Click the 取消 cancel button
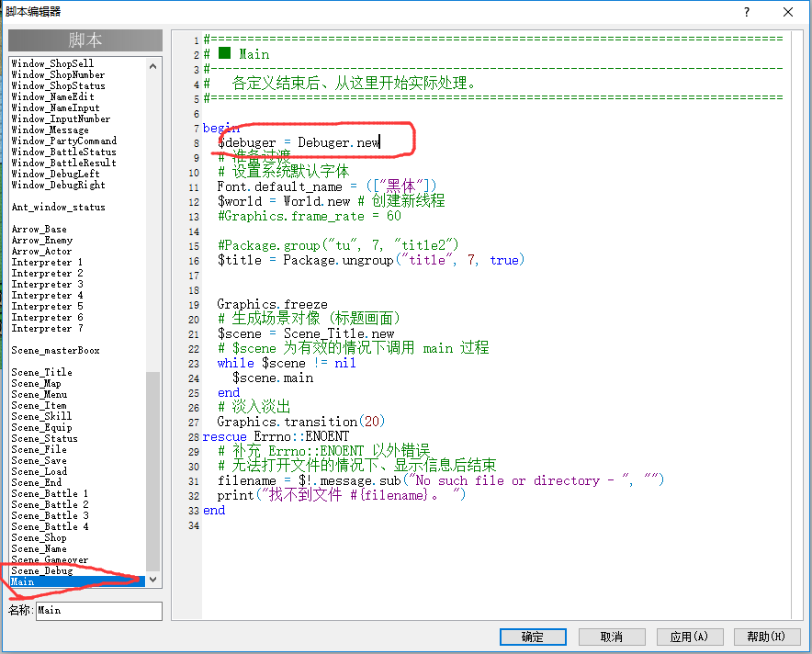Viewport: 812px width, 654px height. 612,637
